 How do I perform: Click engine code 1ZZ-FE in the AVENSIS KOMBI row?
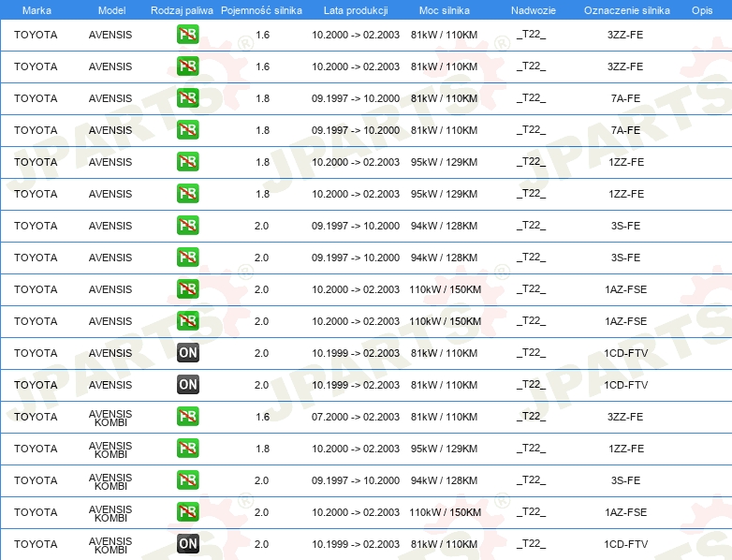tap(626, 449)
